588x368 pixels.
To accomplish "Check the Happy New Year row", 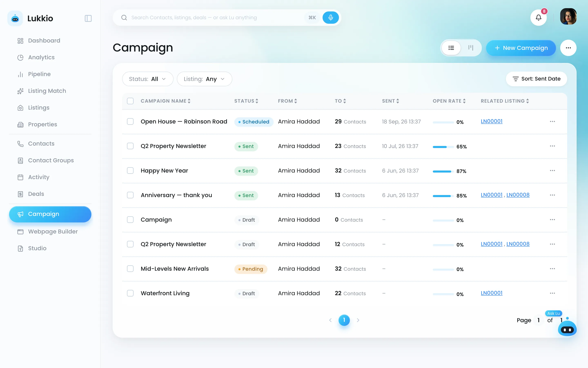I will (130, 171).
